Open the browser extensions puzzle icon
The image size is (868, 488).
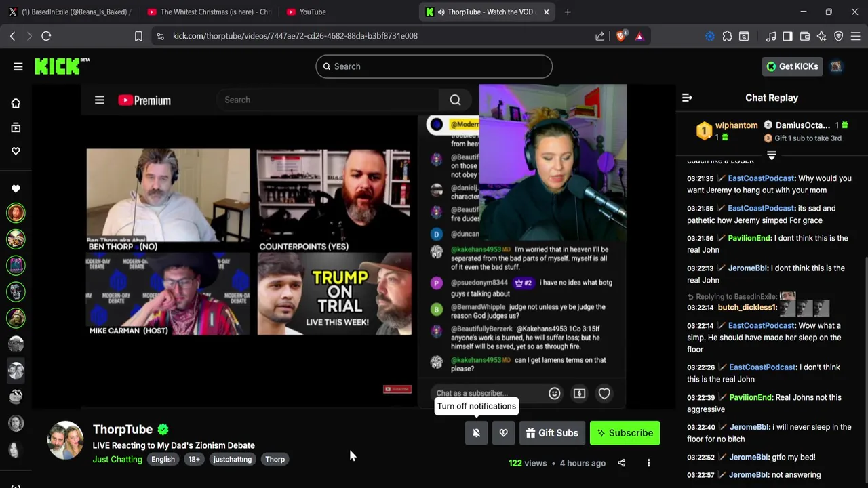click(727, 36)
